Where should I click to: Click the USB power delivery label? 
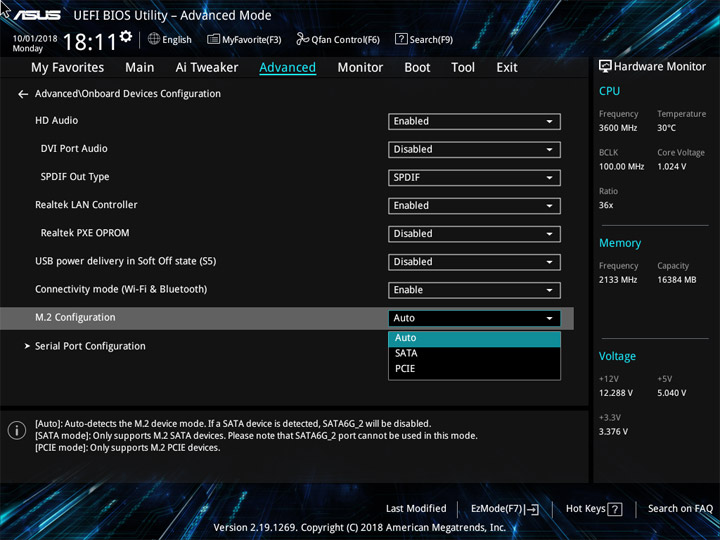tap(125, 261)
